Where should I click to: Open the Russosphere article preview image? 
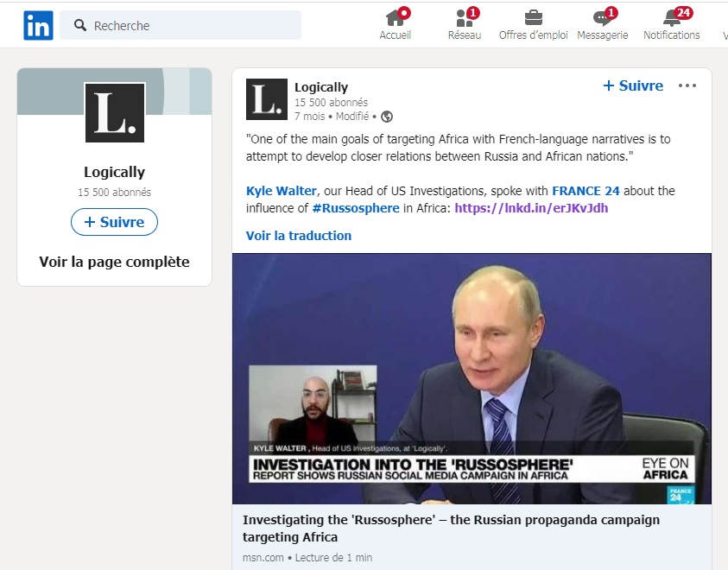472,379
